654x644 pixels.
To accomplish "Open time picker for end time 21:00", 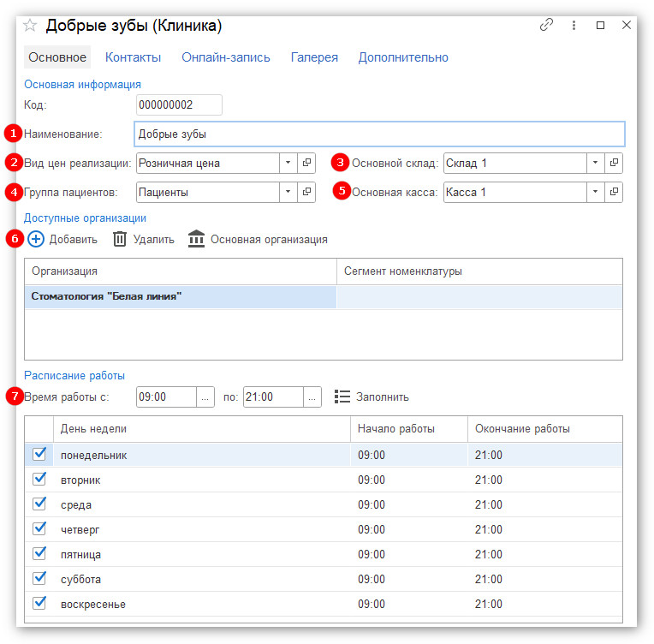I will 312,397.
